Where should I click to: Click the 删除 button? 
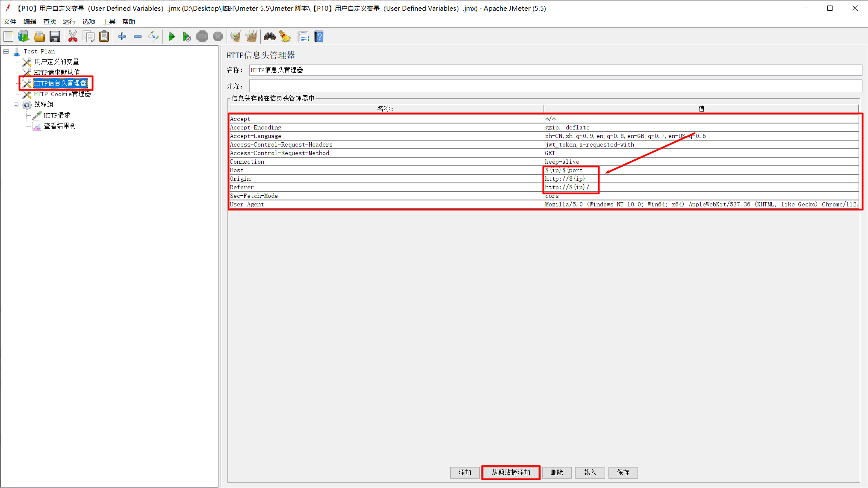(557, 473)
